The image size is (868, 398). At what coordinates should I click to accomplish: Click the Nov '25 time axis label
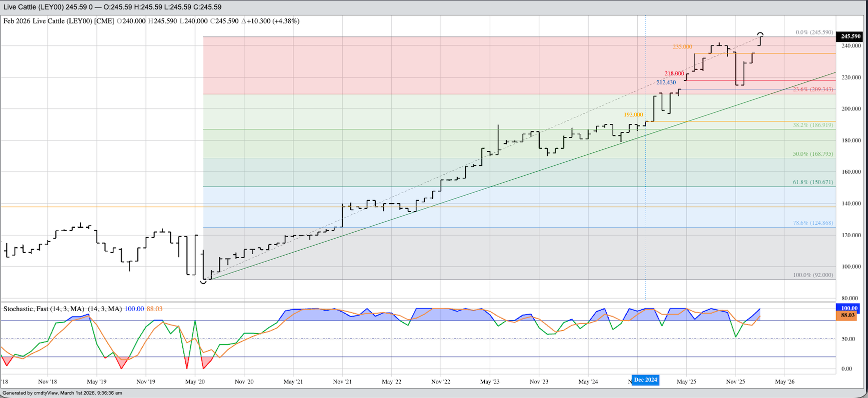click(x=735, y=382)
